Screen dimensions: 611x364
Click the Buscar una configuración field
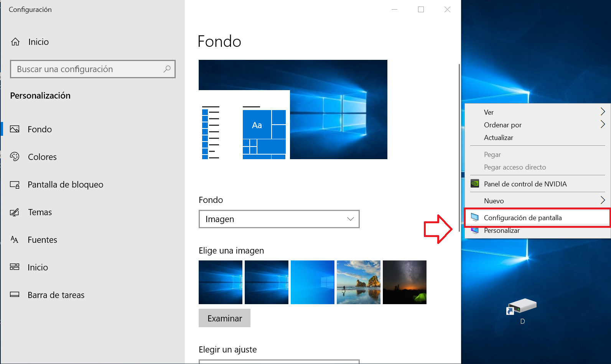(93, 69)
